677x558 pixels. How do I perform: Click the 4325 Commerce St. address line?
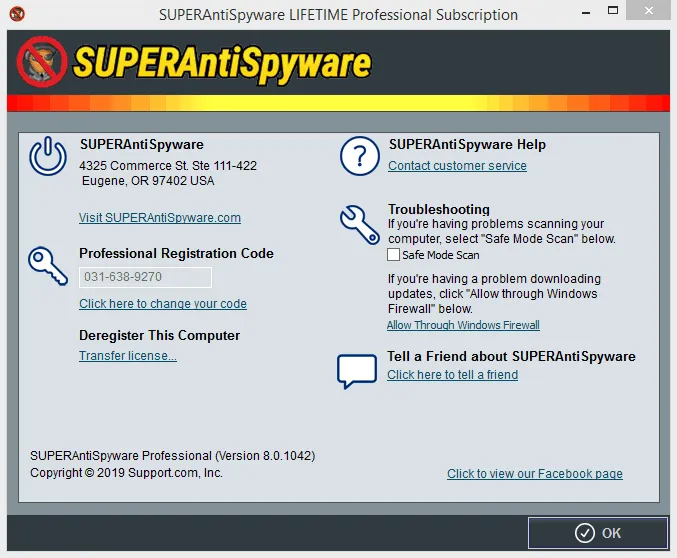click(x=168, y=165)
